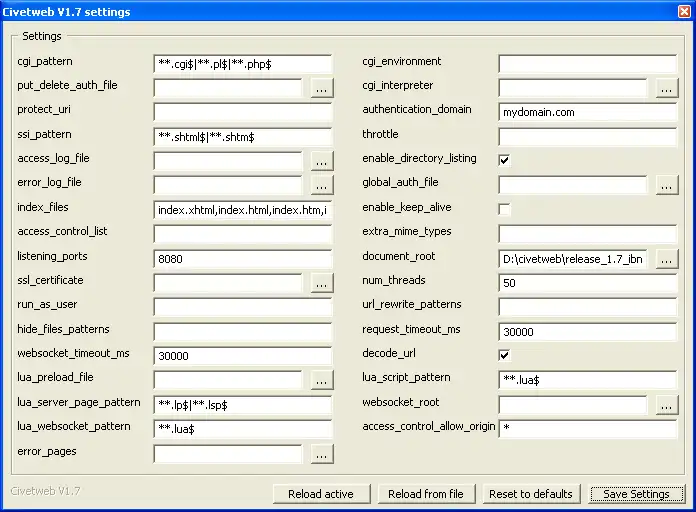Image resolution: width=696 pixels, height=512 pixels.
Task: Edit authentication_domain mydomain.com field
Action: click(588, 112)
